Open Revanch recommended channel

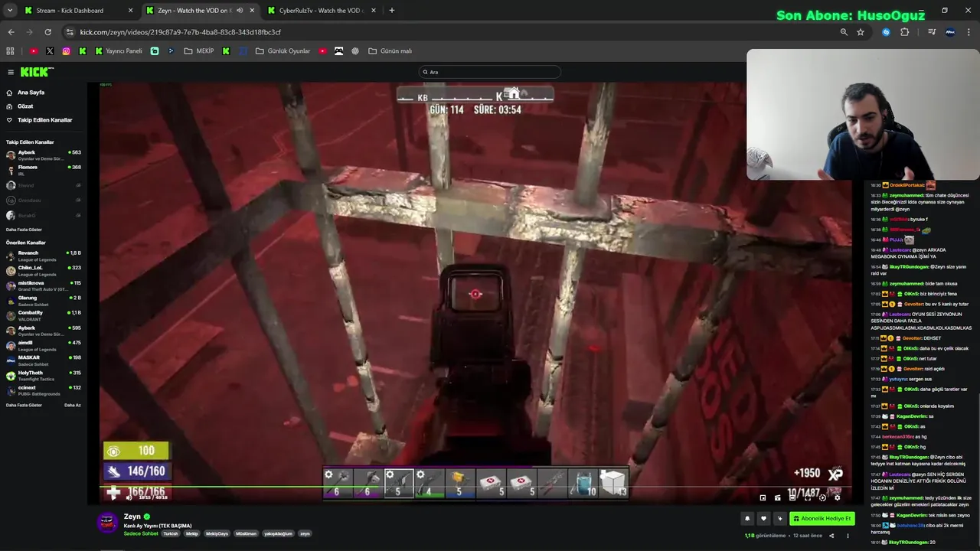coord(44,256)
